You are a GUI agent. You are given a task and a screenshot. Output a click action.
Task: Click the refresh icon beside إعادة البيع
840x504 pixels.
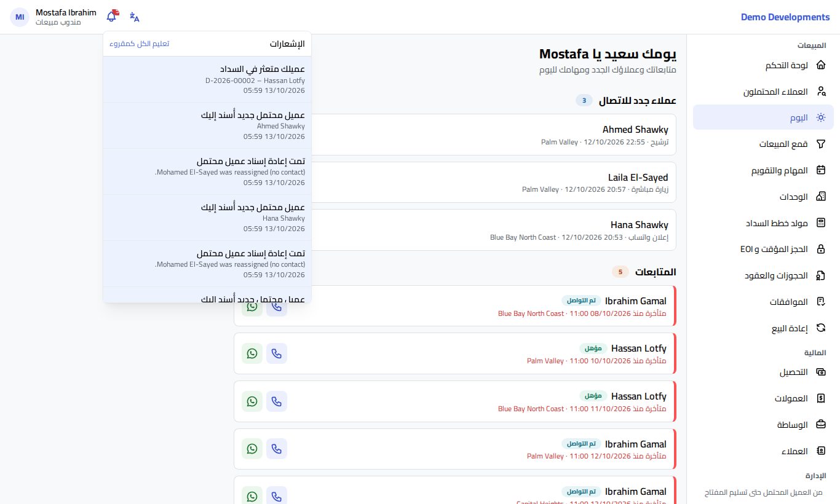pyautogui.click(x=820, y=328)
